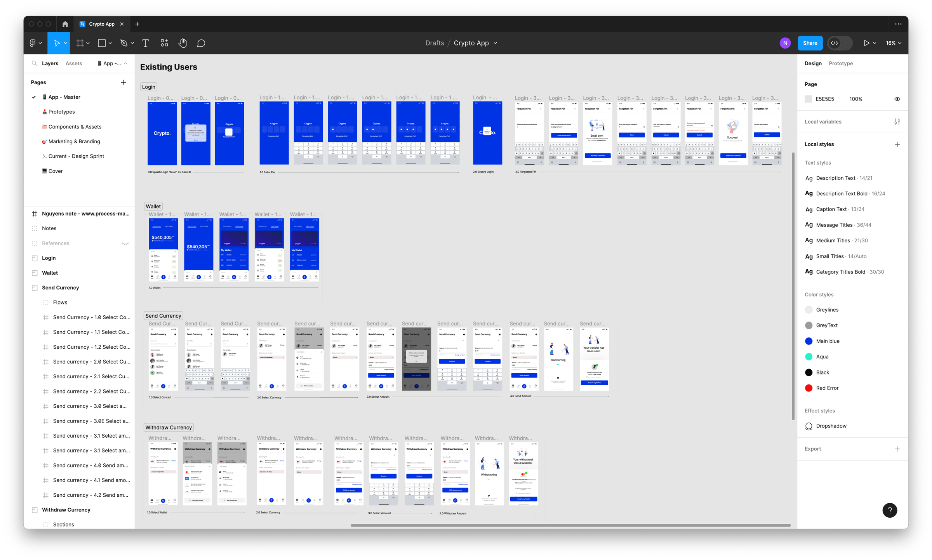Image resolution: width=932 pixels, height=560 pixels.
Task: Open the help question mark button
Action: tap(890, 510)
